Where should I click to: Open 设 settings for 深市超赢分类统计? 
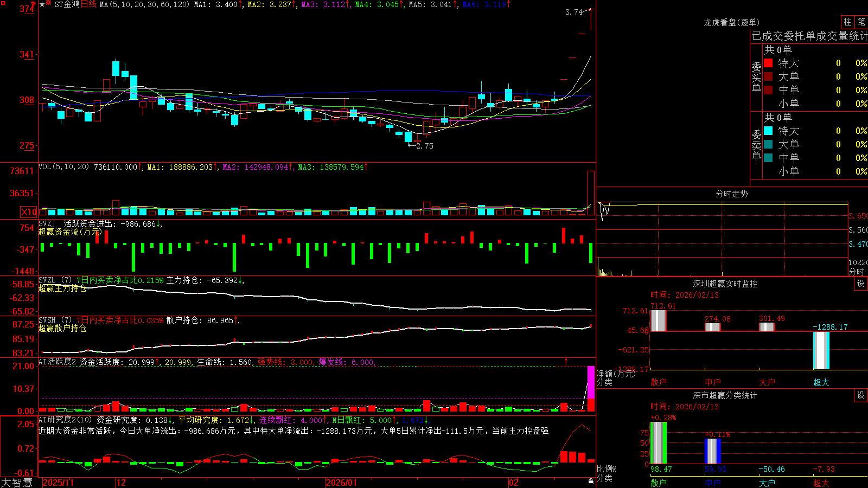pos(861,395)
